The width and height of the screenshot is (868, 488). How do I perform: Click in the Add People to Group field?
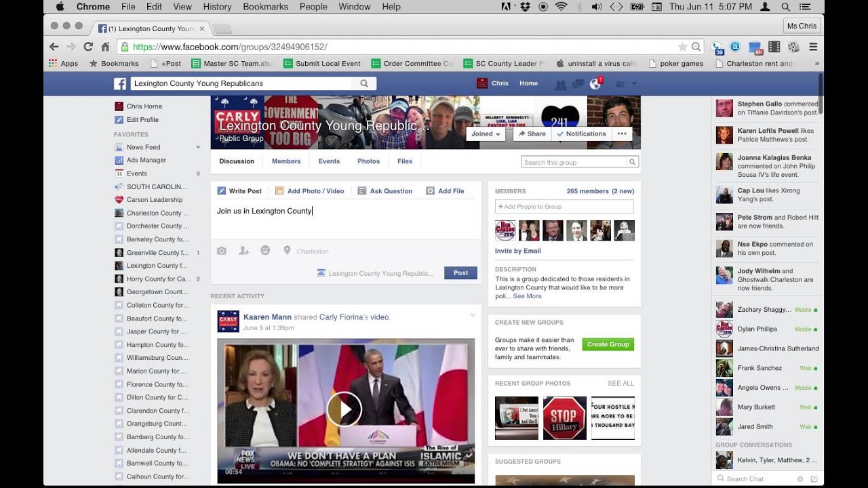pos(564,206)
